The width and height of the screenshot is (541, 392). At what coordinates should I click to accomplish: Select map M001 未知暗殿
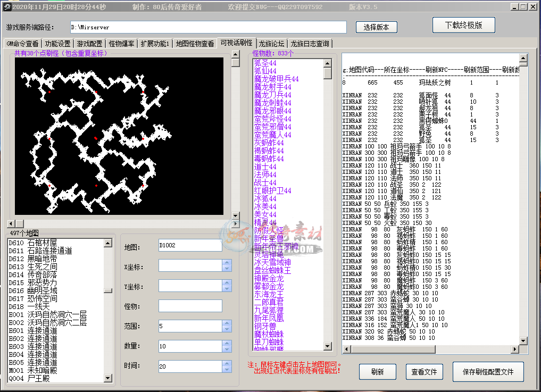coord(33,371)
